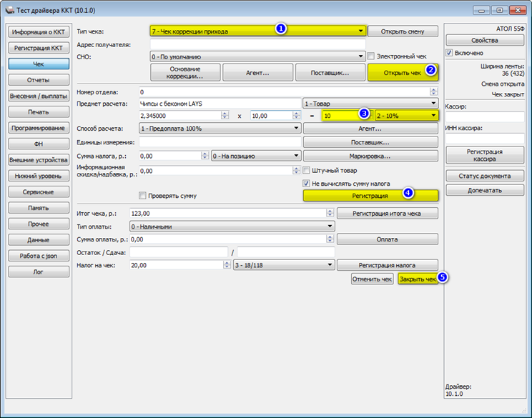Switch to the Отчеты section
Image resolution: width=532 pixels, height=418 pixels.
point(39,80)
